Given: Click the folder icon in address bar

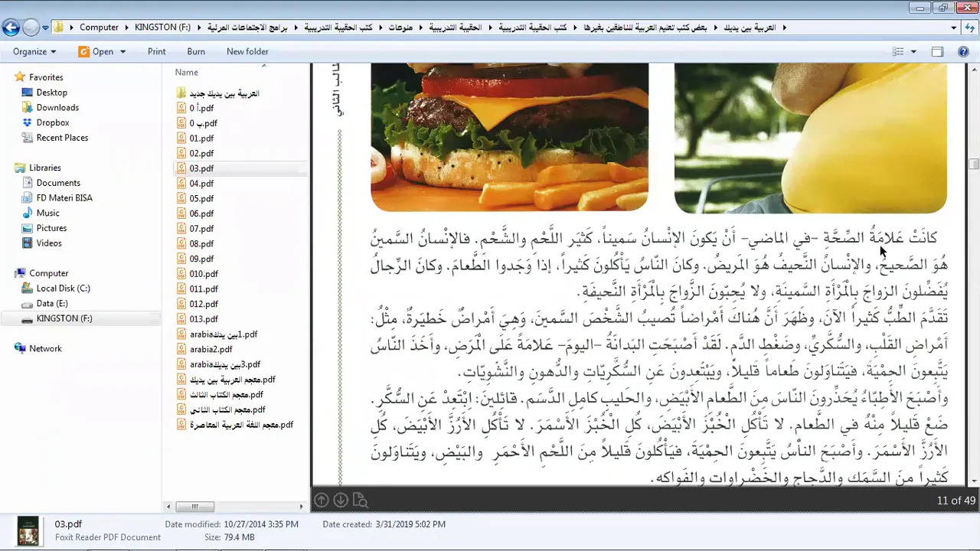Looking at the screenshot, I should tap(58, 28).
